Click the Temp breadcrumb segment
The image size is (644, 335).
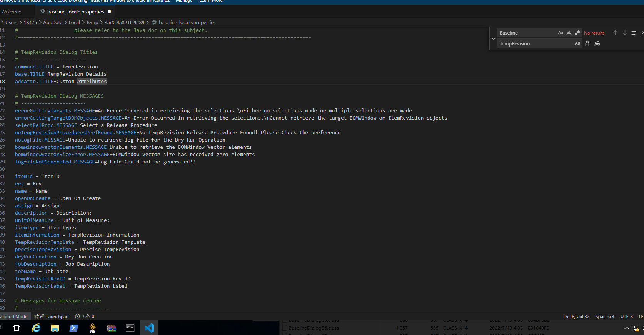(92, 22)
